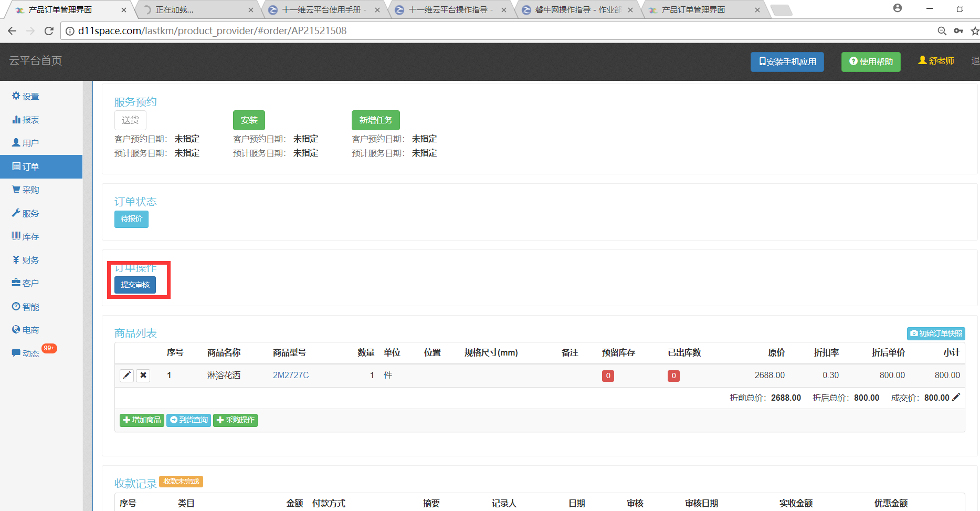Open the 舒老师 user account menu
This screenshot has width=980, height=511.
tap(936, 61)
